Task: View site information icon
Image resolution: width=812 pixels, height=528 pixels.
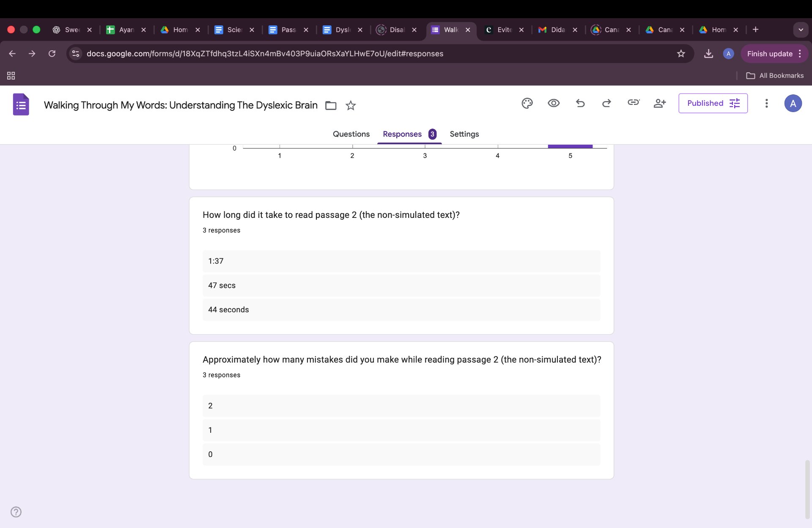Action: pos(76,54)
